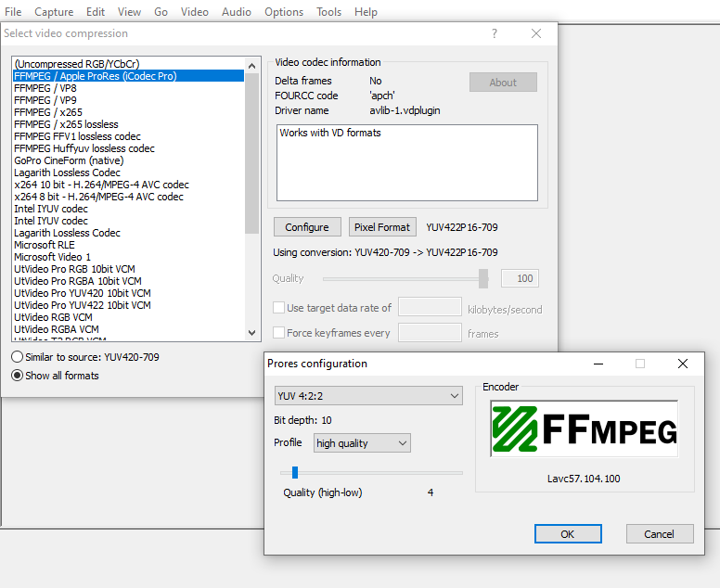Select GoPro CineForm (native)

(x=129, y=160)
